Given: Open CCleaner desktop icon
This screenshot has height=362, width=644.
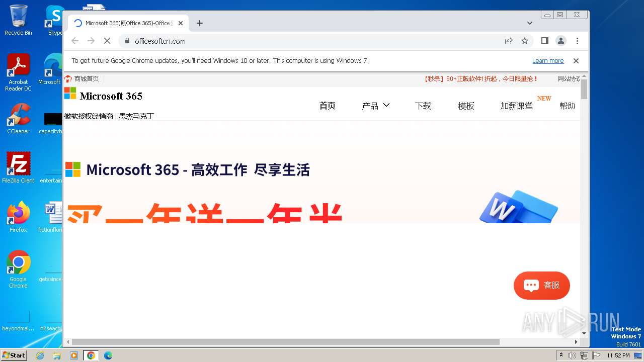Looking at the screenshot, I should point(18,119).
